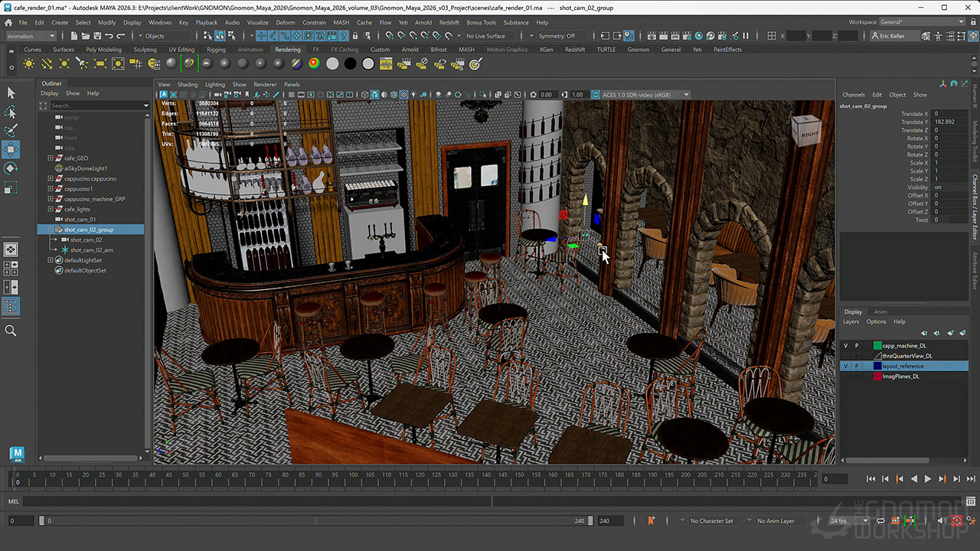Screen dimensions: 980x551
Task: Select the Lasso selection tool
Action: pyautogui.click(x=11, y=112)
